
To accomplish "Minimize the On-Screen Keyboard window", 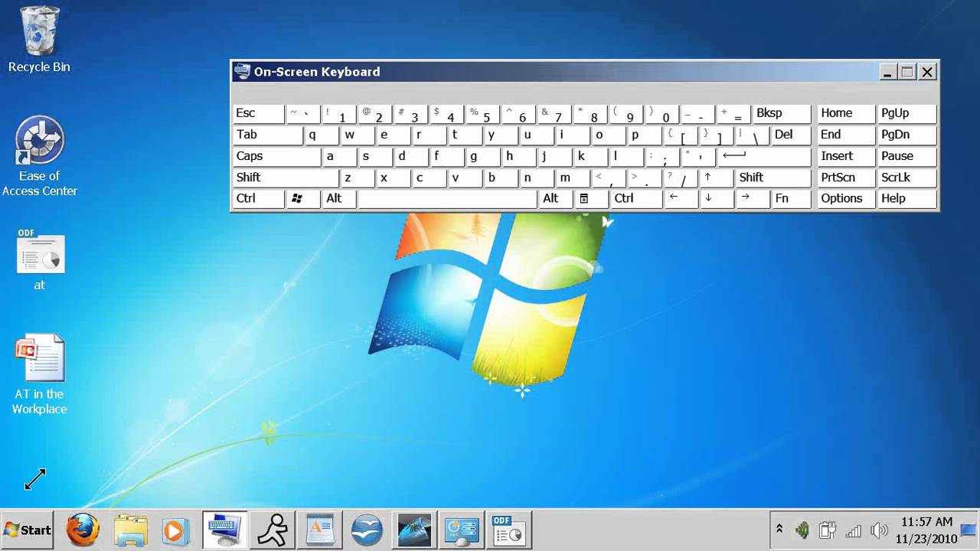I will [x=887, y=72].
